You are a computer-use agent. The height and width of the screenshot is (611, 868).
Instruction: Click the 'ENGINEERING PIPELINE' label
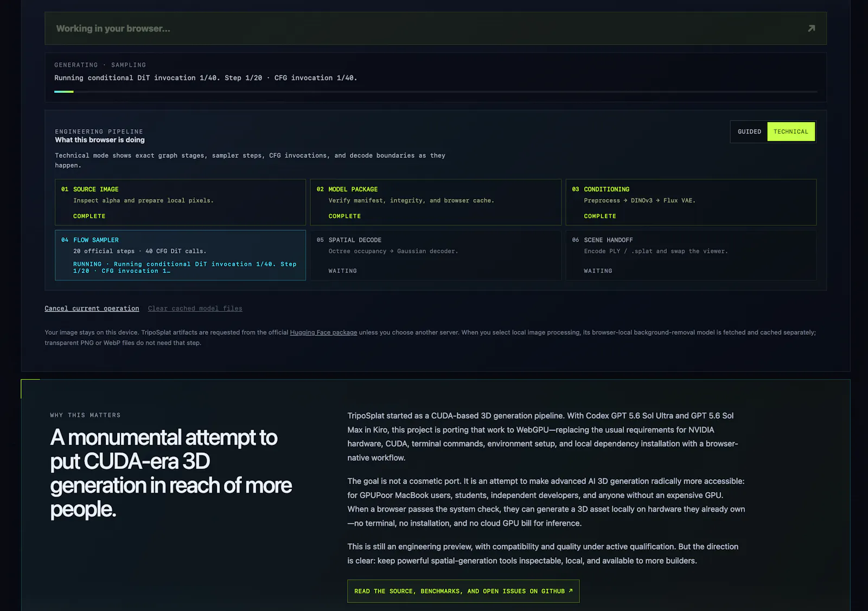[99, 131]
